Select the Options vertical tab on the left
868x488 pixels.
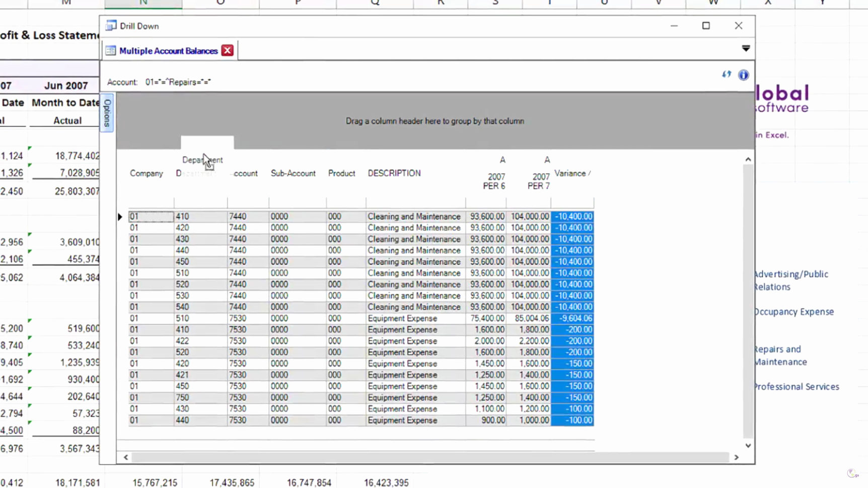tap(106, 113)
